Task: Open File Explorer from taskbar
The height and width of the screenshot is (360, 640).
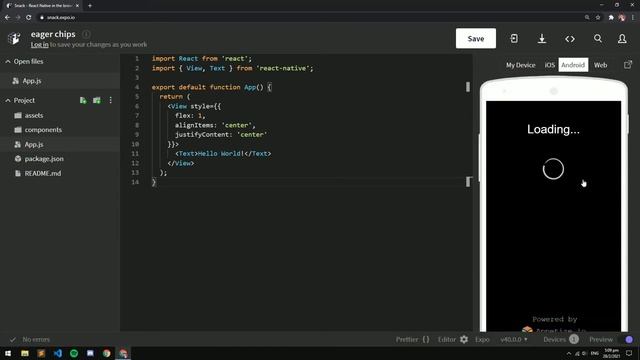Action: [x=25, y=353]
